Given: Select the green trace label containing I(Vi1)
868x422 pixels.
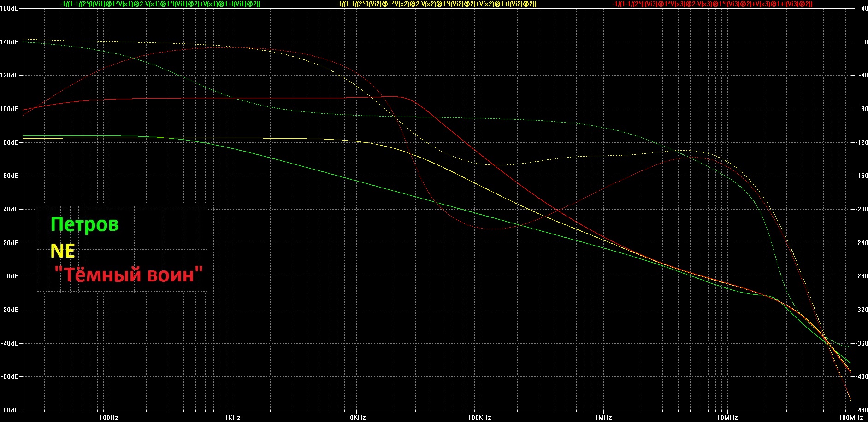Looking at the screenshot, I should (x=160, y=4).
